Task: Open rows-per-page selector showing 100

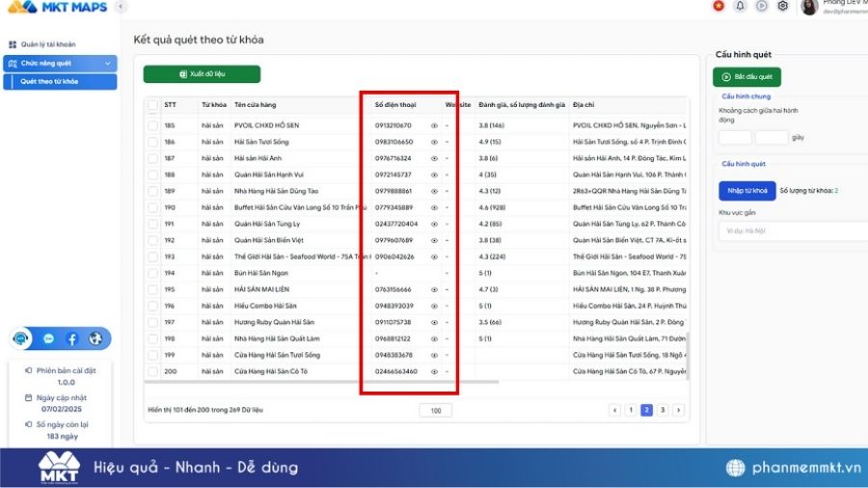Action: (x=436, y=411)
